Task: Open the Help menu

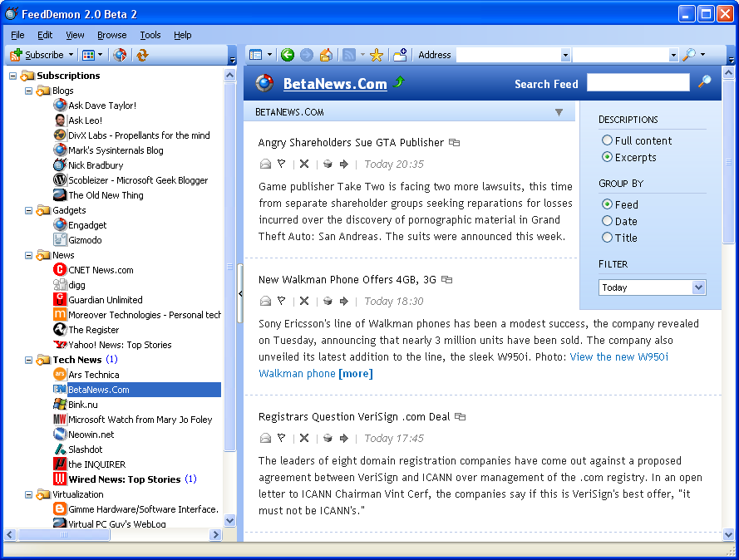Action: [x=182, y=35]
